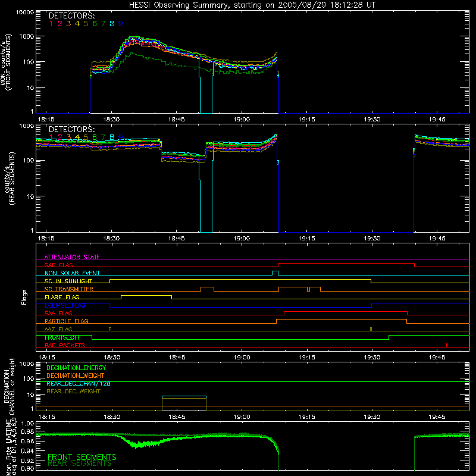476x476 pixels.
Task: Click red detector number 1 in front segments legend
Action: 51,24
